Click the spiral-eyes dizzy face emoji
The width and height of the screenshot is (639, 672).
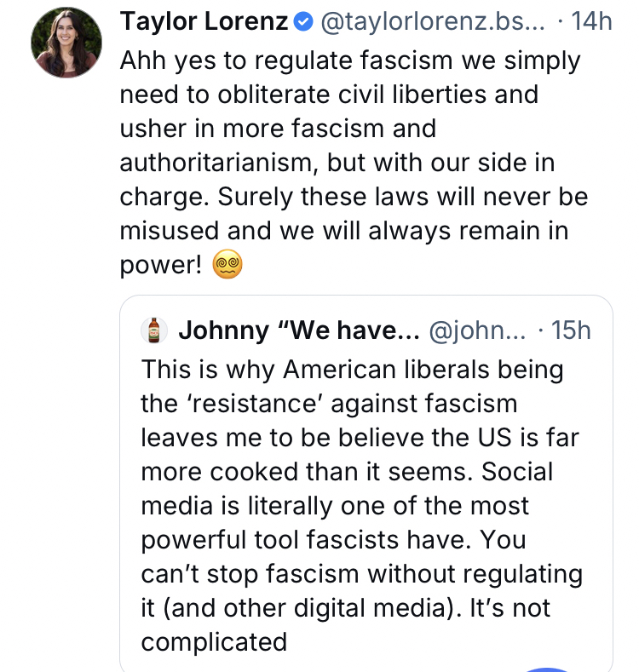[227, 266]
